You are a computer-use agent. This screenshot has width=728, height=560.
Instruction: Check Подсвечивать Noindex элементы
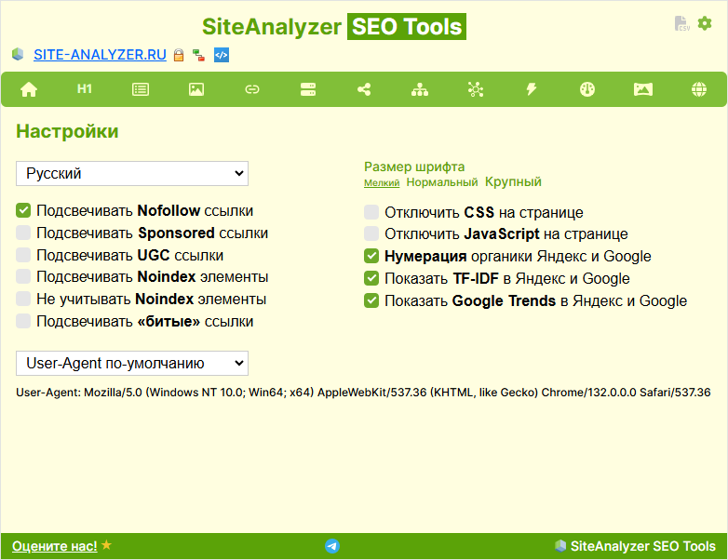[23, 276]
